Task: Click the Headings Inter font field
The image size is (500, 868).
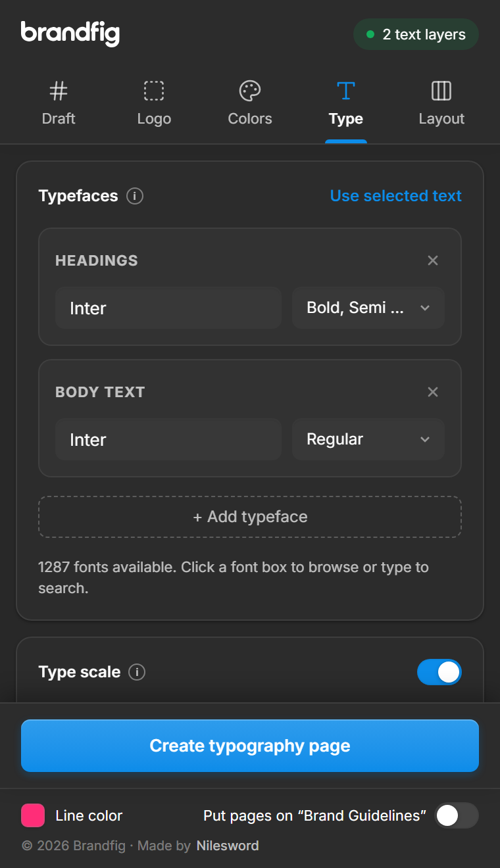Action: coord(168,308)
